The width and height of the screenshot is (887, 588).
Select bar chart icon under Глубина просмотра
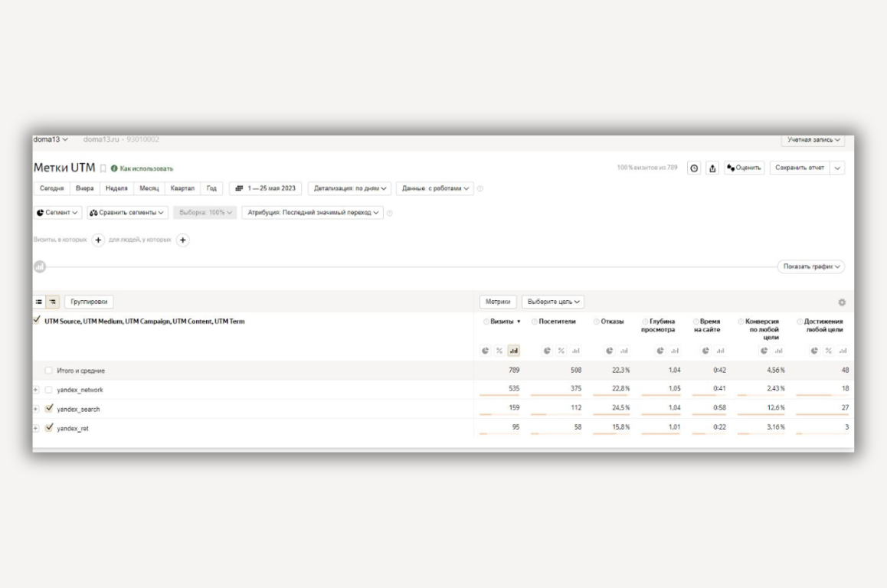pyautogui.click(x=675, y=351)
